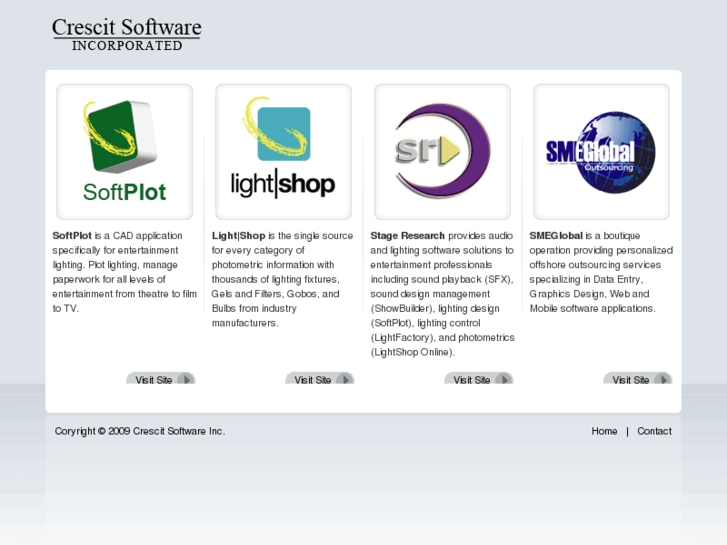Screen dimensions: 727x545
Task: Click the bold SMEGlobal description heading
Action: (x=556, y=236)
